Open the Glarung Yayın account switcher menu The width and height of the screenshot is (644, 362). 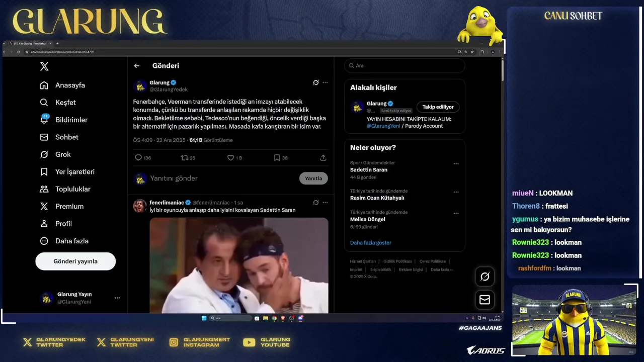click(x=117, y=298)
